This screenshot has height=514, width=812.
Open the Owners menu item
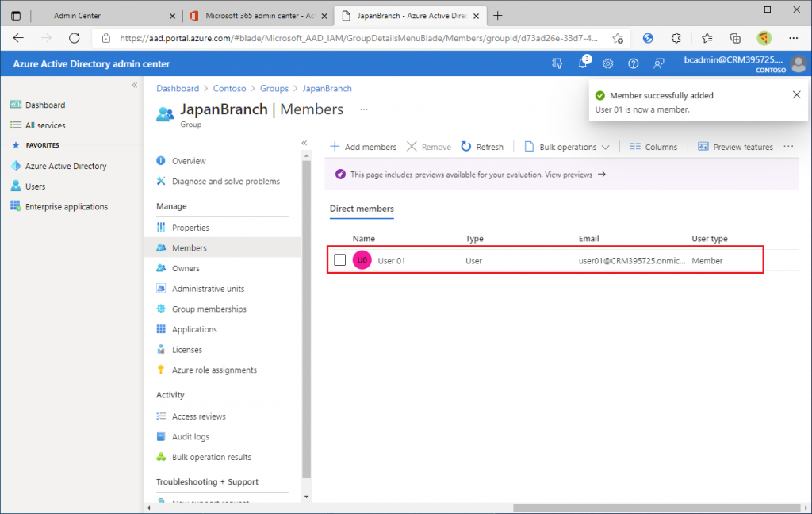186,268
